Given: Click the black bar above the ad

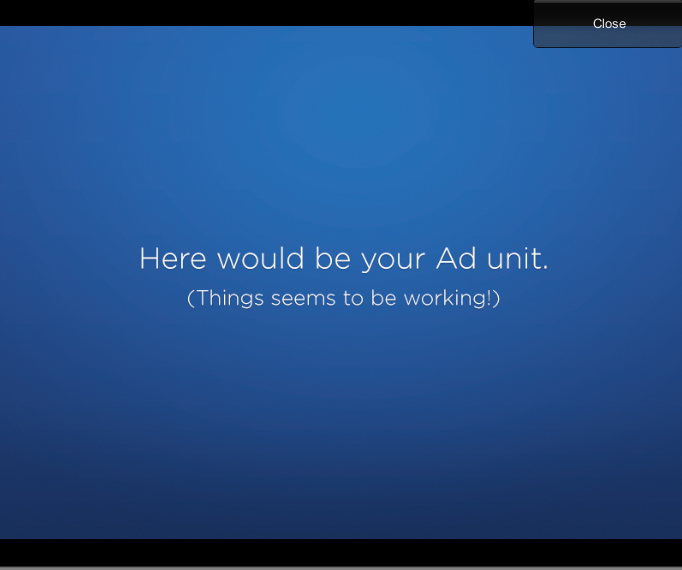Looking at the screenshot, I should click(260, 12).
